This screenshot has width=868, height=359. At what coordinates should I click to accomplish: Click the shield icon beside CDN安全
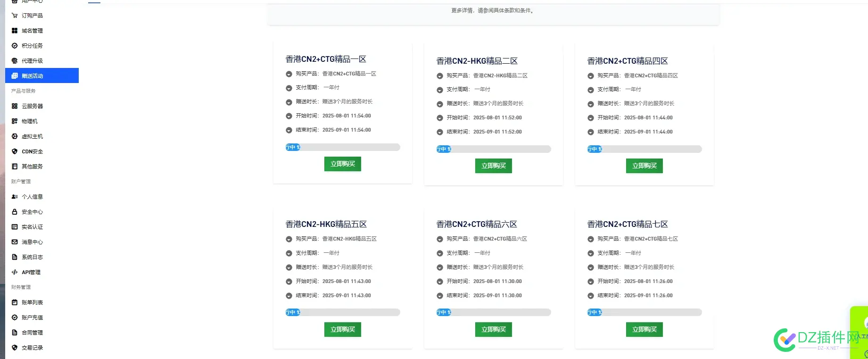(15, 151)
